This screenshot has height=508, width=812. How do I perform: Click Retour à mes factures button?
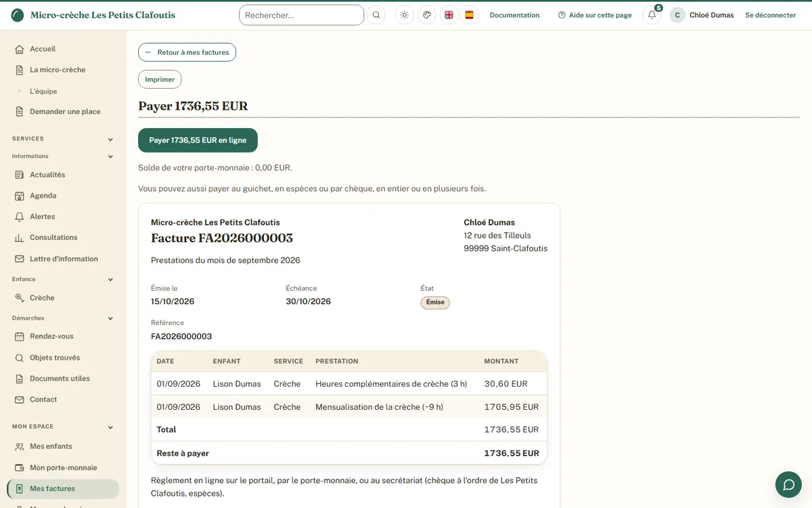click(187, 52)
